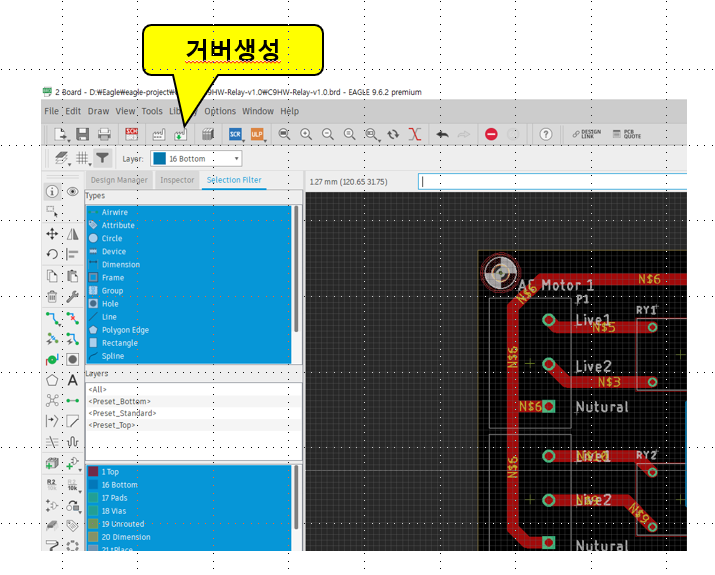Click the CAM Processor Gerber icon
The height and width of the screenshot is (575, 715).
[181, 133]
